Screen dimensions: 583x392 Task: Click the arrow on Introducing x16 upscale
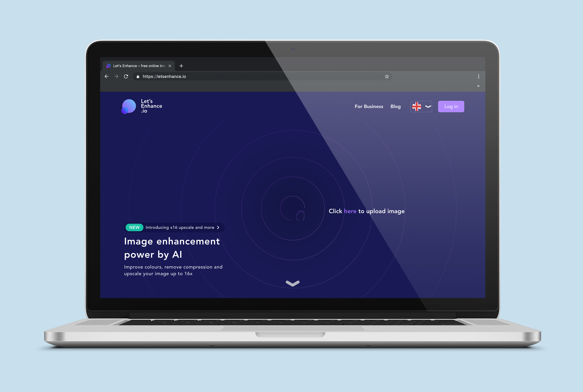point(219,227)
